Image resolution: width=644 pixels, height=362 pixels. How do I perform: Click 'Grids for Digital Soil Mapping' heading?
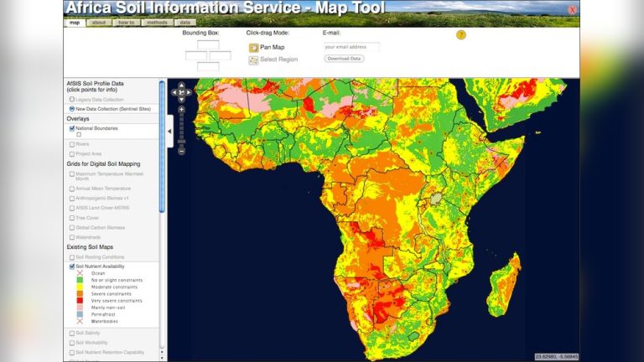(x=103, y=163)
